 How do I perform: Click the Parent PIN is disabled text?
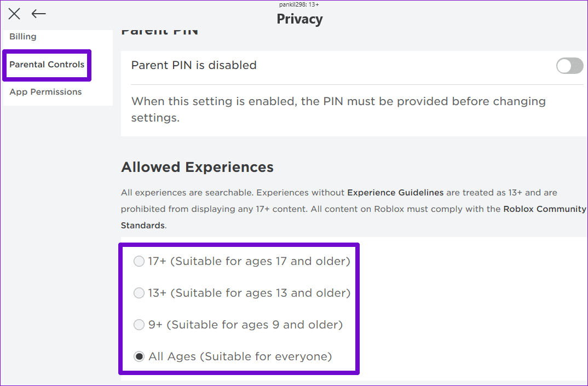point(194,65)
